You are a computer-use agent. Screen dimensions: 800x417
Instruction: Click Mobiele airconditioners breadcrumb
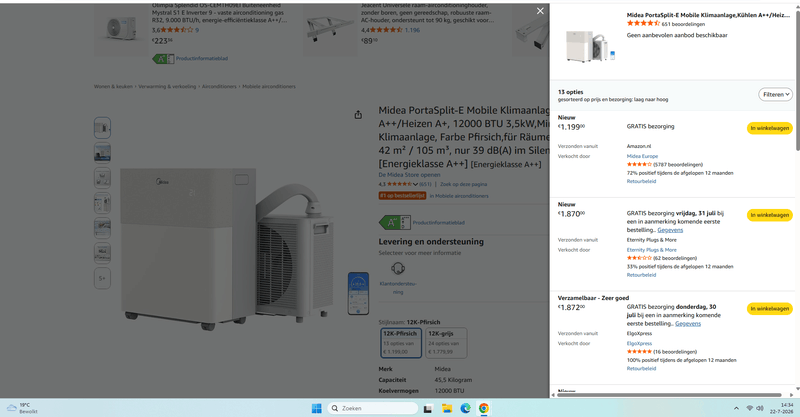pyautogui.click(x=268, y=86)
